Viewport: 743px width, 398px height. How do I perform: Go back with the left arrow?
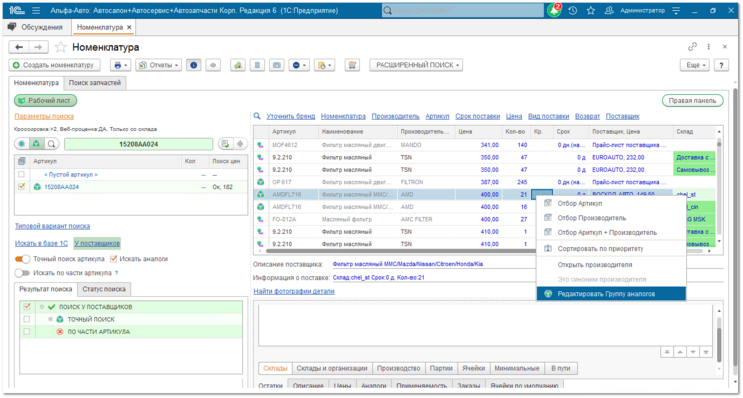click(x=19, y=47)
